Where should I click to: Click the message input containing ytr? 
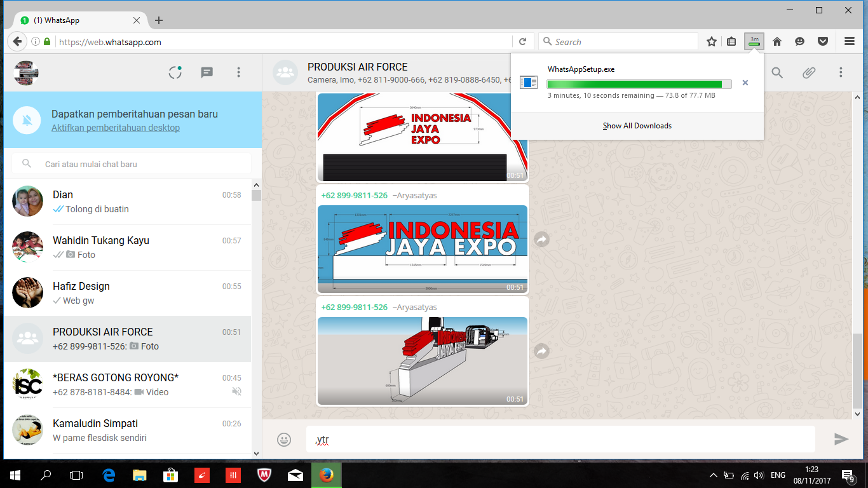point(560,439)
